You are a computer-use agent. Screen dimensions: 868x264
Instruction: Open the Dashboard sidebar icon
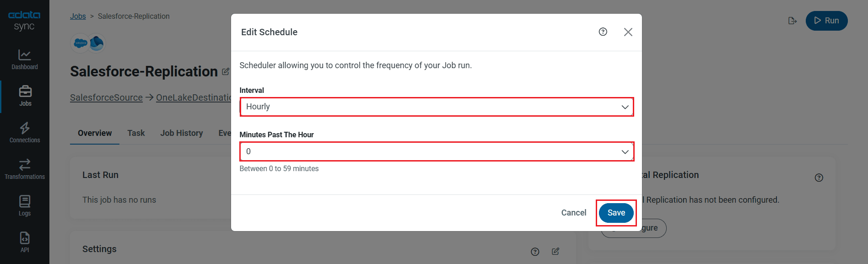point(25,59)
